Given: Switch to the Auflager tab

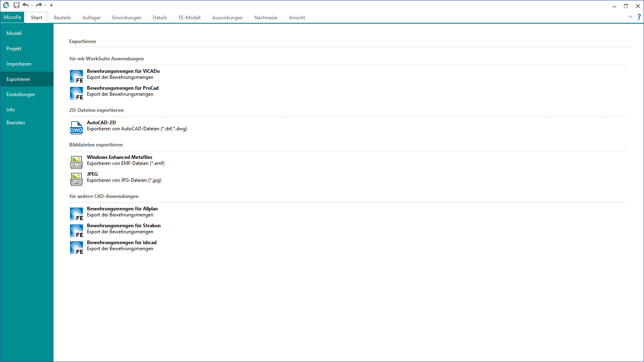Looking at the screenshot, I should [x=92, y=18].
